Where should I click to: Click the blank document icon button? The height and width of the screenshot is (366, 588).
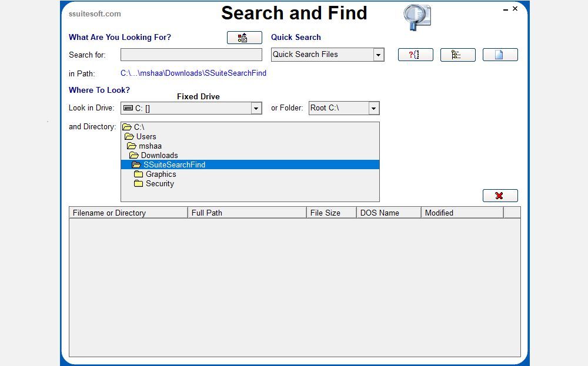[500, 55]
